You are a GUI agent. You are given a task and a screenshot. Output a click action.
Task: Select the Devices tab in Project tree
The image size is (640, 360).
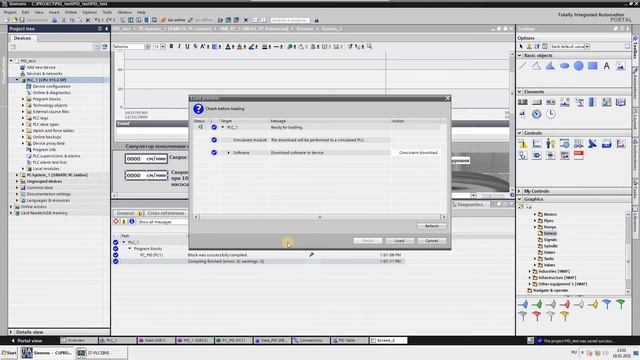click(22, 38)
